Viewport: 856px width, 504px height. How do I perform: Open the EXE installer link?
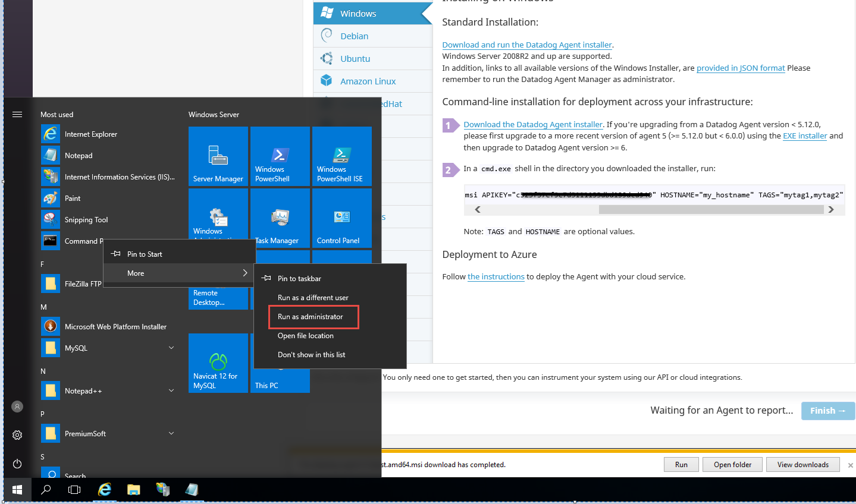(805, 136)
